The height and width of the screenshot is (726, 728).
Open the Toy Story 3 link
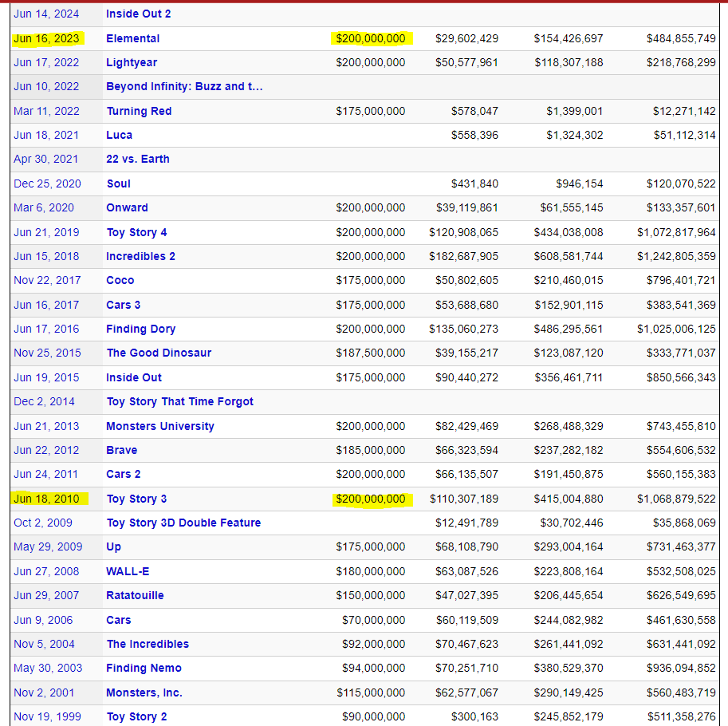pos(137,499)
